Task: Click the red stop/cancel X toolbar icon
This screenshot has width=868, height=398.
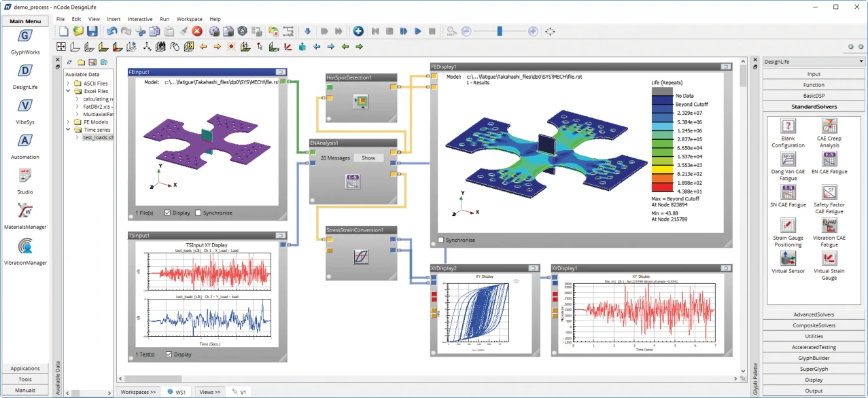Action: click(x=197, y=31)
